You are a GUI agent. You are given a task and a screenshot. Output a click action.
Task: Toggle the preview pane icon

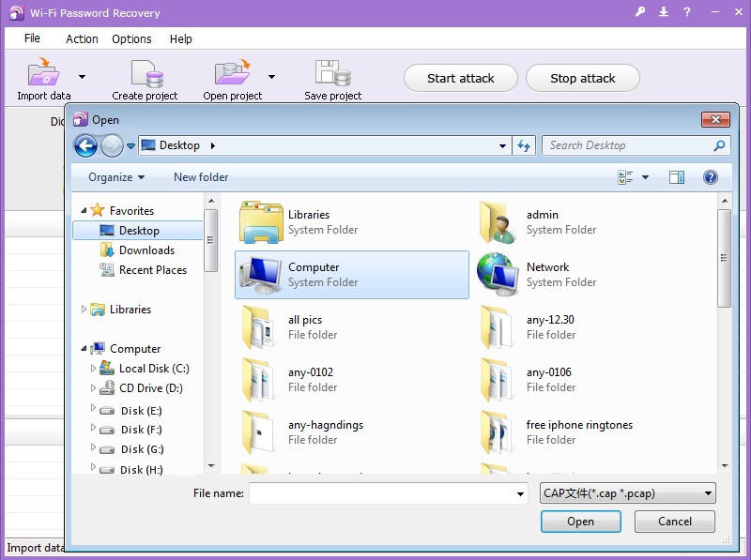point(676,177)
